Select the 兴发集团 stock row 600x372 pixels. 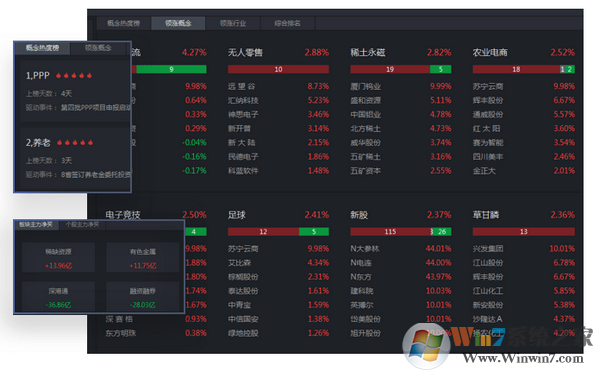click(523, 249)
